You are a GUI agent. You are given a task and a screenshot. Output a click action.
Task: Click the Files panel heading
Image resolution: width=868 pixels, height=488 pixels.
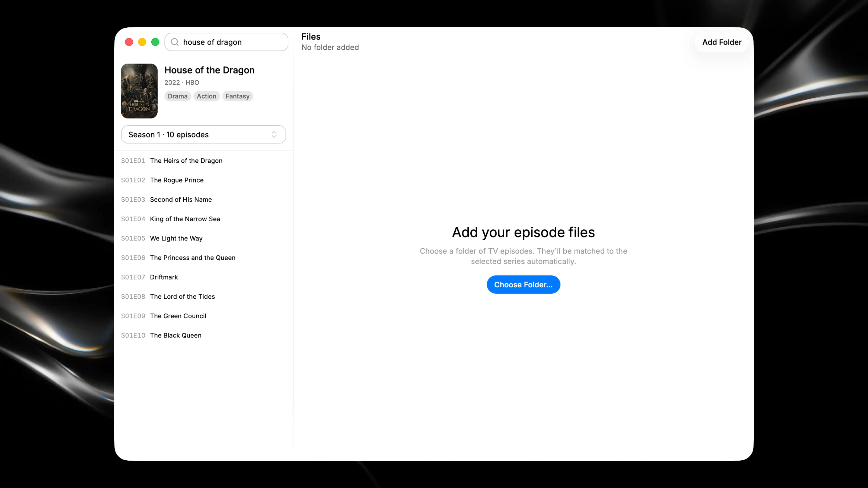click(311, 37)
